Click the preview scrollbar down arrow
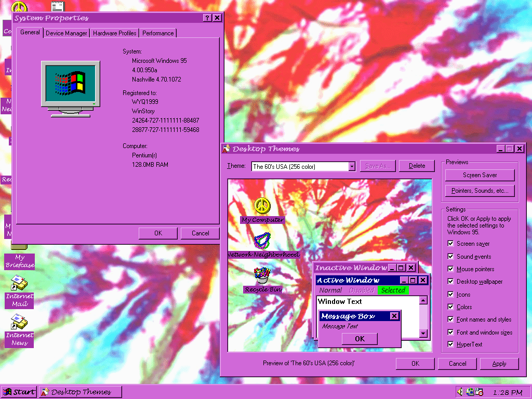Screen dimensions: 532x399 pos(423,334)
